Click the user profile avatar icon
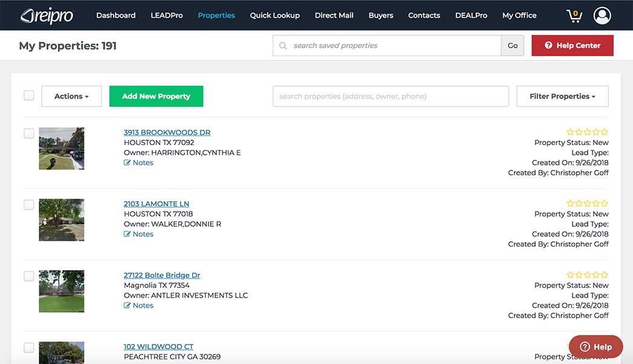 602,15
